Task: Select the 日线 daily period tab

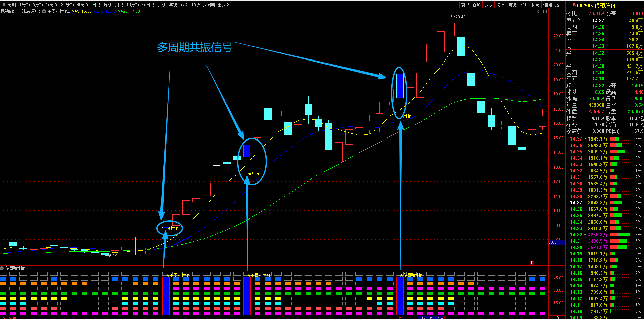Action: pyautogui.click(x=96, y=5)
